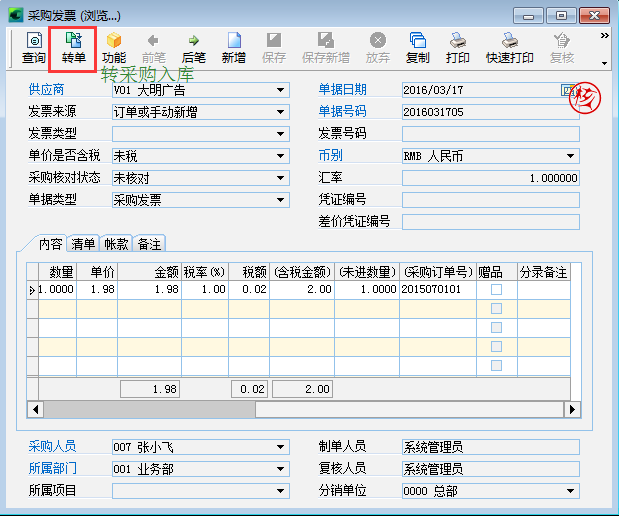The width and height of the screenshot is (619, 516).
Task: Click the 复核人员 field 系统管理员
Action: (491, 469)
